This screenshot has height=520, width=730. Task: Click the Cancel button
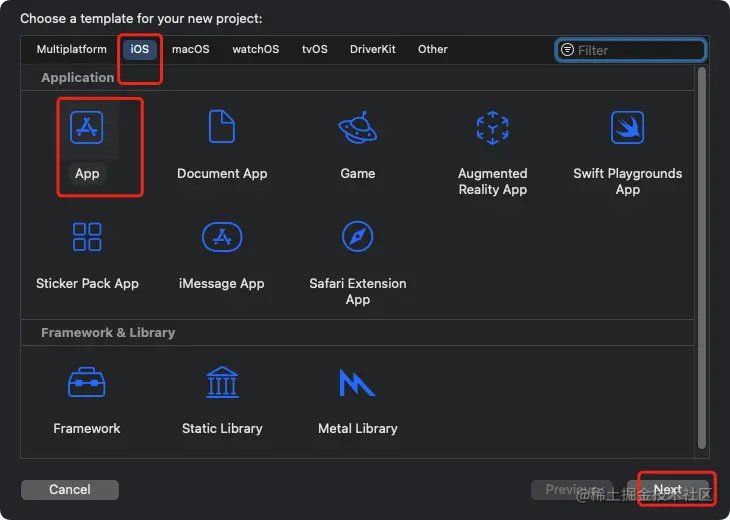70,489
